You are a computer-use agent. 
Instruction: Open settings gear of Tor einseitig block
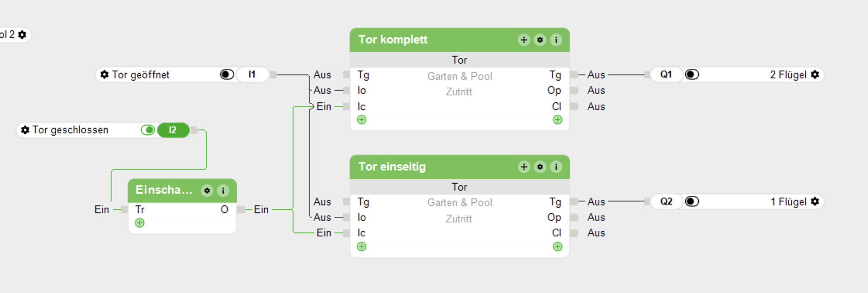pyautogui.click(x=540, y=167)
